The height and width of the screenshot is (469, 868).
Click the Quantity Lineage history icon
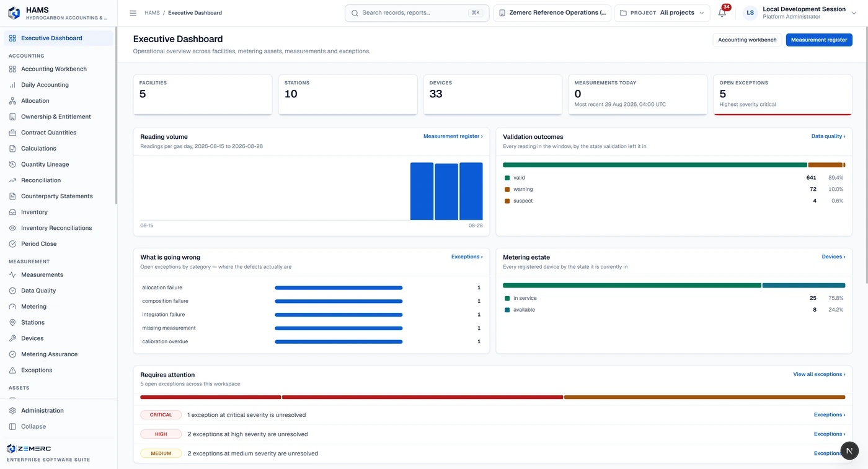(x=12, y=164)
